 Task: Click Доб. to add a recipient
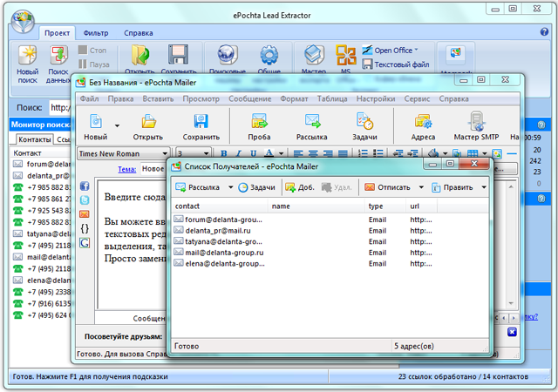click(300, 187)
